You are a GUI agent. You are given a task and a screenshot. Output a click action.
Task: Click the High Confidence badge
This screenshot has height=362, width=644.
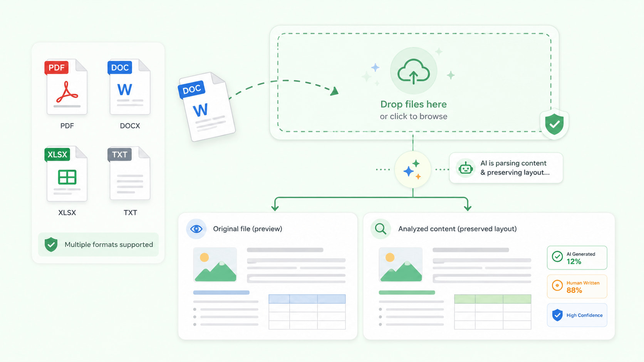pyautogui.click(x=577, y=315)
